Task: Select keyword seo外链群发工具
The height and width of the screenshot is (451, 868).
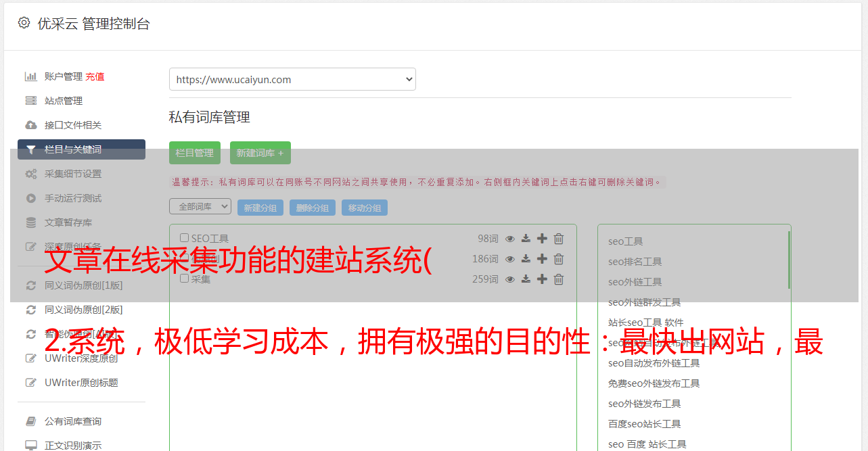Action: coord(645,302)
